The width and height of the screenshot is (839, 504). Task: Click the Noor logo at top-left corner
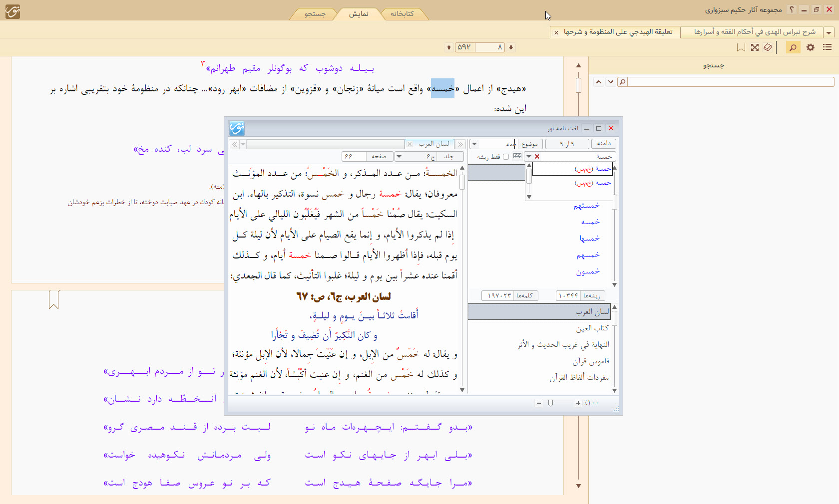[12, 11]
